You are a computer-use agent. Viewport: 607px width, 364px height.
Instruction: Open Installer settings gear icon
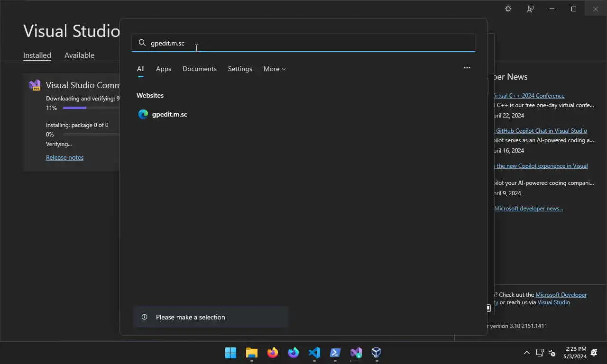pos(508,9)
